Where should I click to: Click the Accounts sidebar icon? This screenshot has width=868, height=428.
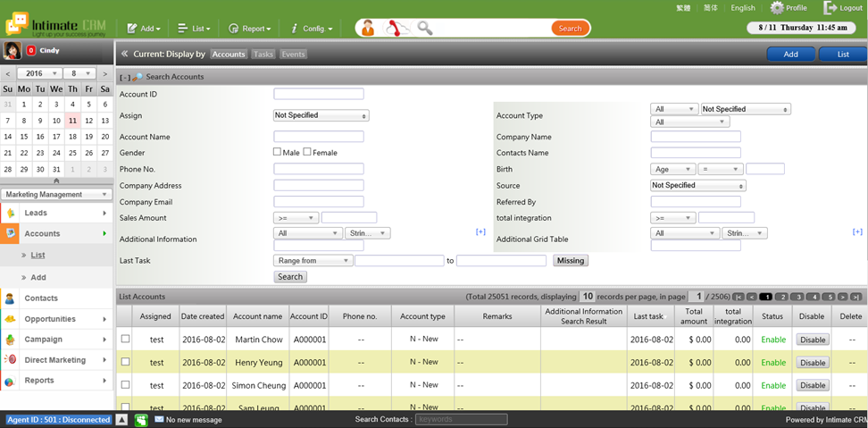(10, 233)
